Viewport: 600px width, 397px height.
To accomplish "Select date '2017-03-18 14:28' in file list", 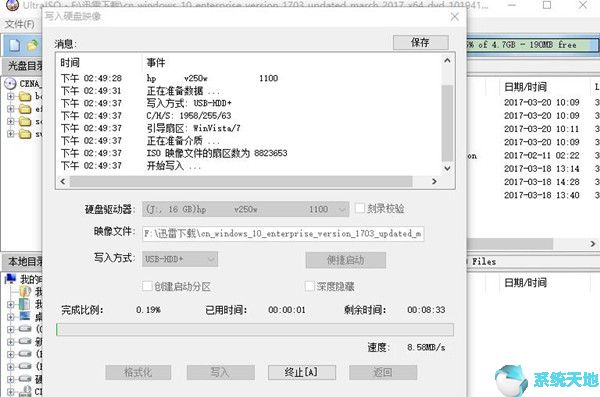I will click(x=541, y=182).
